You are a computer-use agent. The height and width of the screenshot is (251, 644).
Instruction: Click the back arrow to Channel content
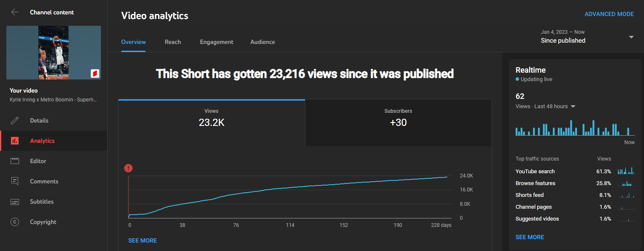(15, 12)
